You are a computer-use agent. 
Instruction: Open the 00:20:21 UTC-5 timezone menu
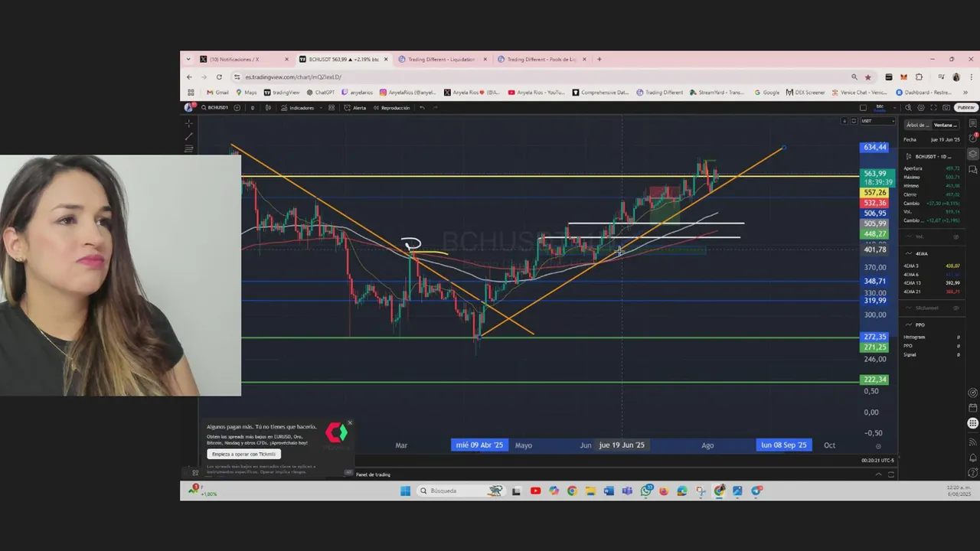877,461
